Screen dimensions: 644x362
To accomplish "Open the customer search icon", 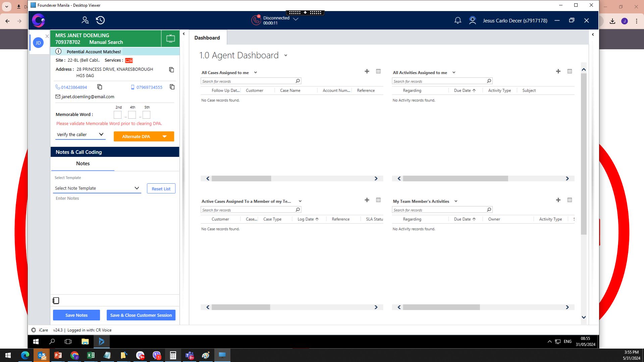I will click(x=85, y=20).
